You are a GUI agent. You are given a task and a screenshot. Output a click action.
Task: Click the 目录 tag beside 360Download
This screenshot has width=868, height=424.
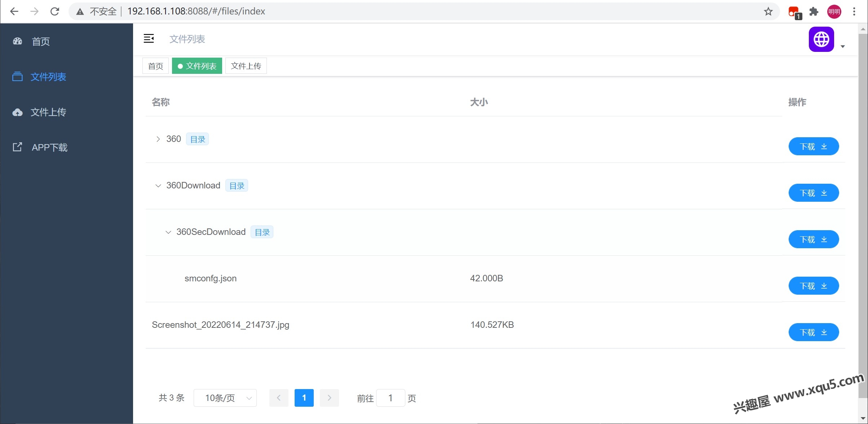(237, 186)
